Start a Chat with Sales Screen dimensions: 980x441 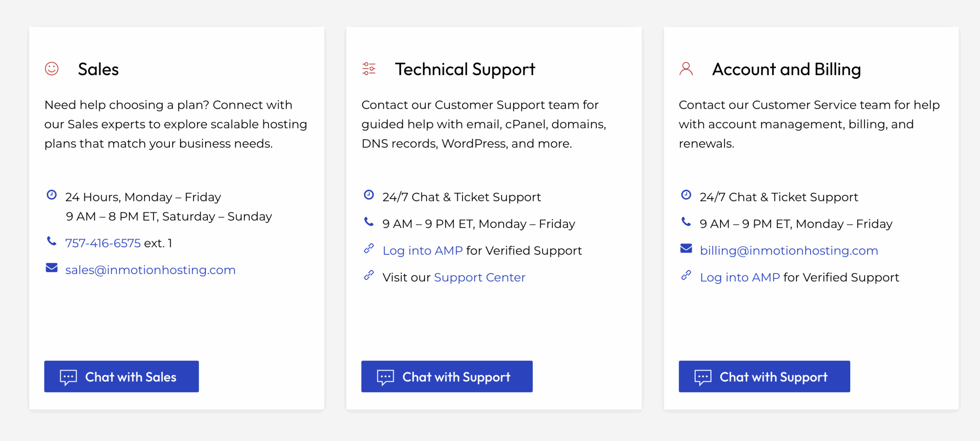click(x=121, y=377)
